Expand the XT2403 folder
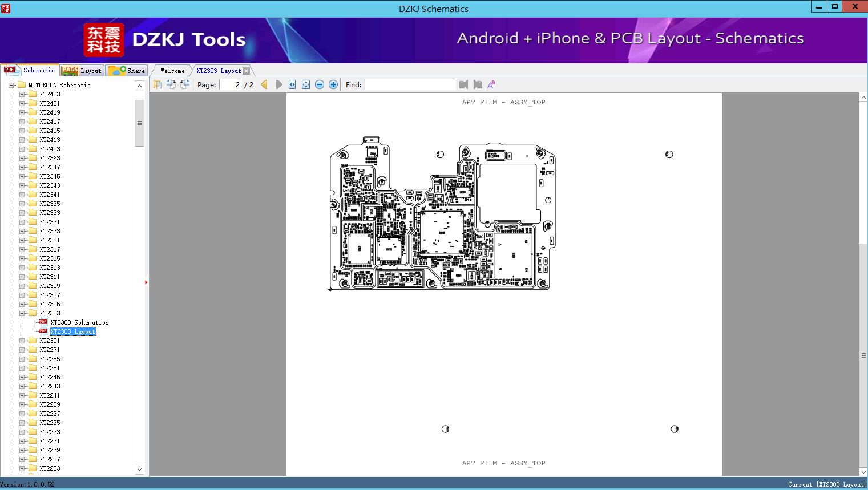The image size is (868, 490). click(22, 149)
